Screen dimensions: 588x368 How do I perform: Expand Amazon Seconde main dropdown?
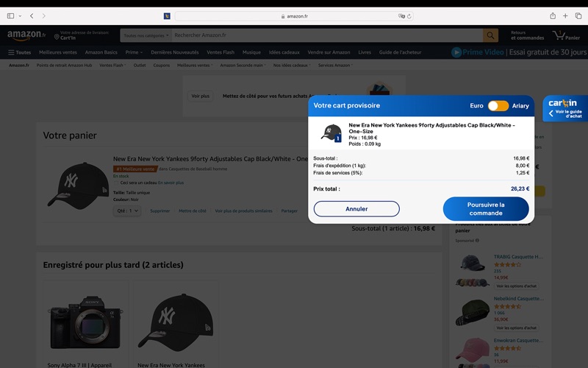tap(243, 65)
